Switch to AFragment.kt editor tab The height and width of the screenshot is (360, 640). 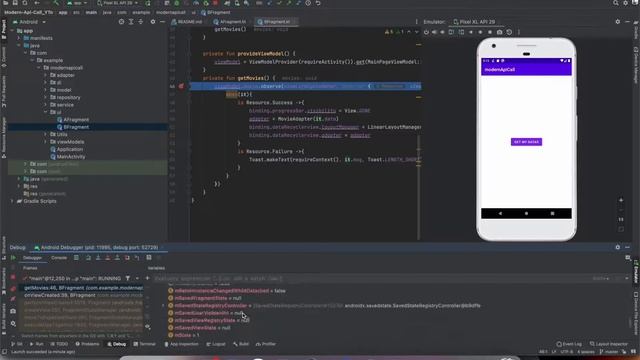tap(230, 22)
